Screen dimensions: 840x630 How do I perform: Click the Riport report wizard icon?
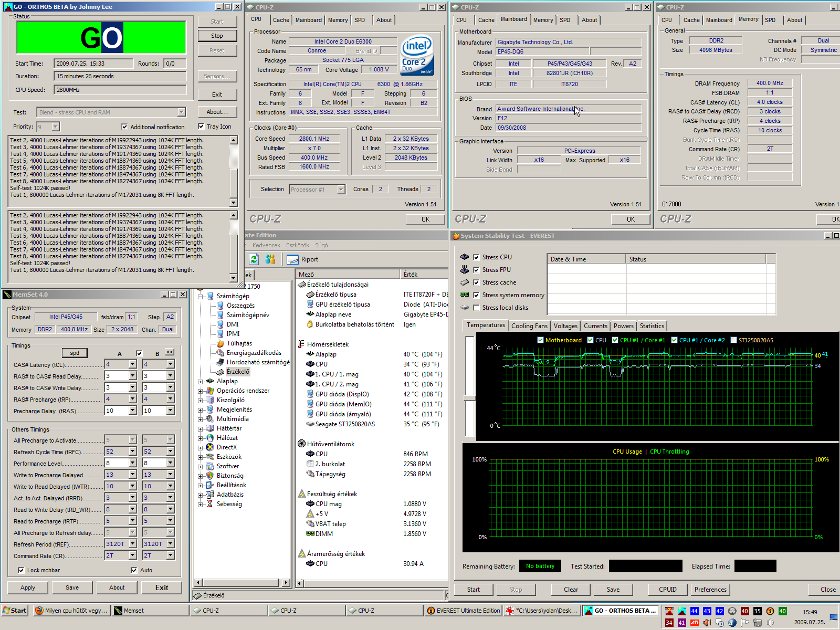coord(292,259)
